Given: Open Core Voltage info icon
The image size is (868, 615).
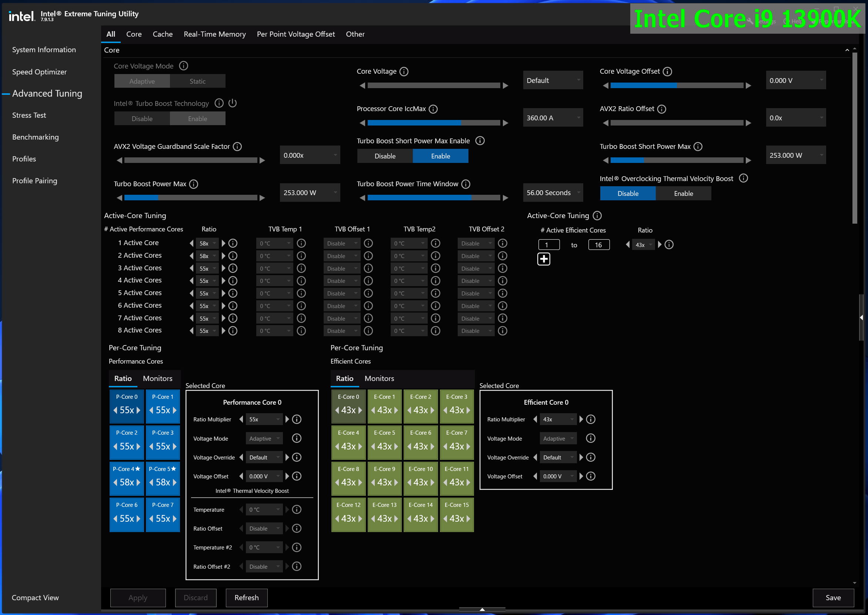Looking at the screenshot, I should point(404,71).
